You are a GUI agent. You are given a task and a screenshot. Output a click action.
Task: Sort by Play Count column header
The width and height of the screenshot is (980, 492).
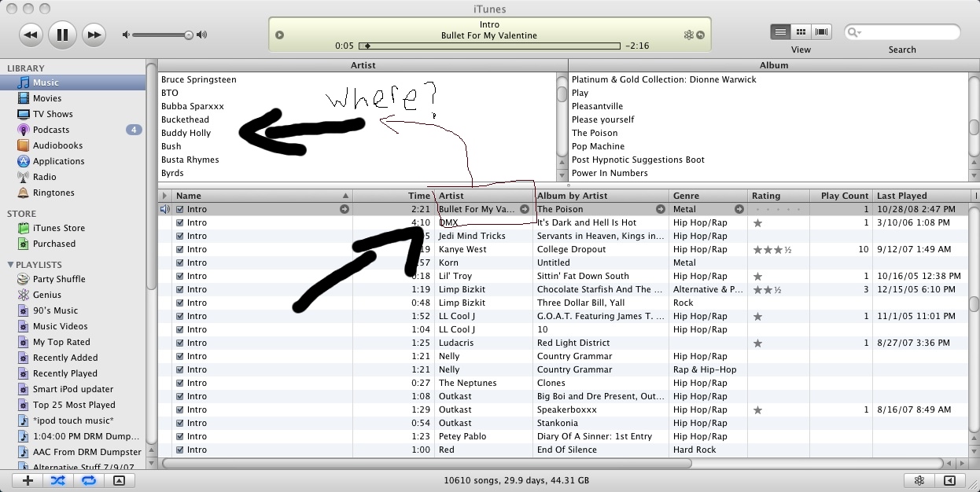[841, 196]
